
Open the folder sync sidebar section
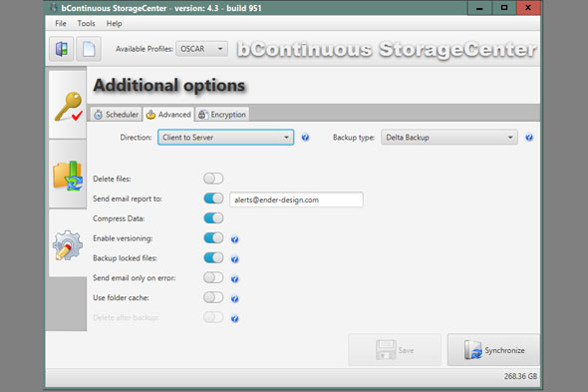pos(68,175)
